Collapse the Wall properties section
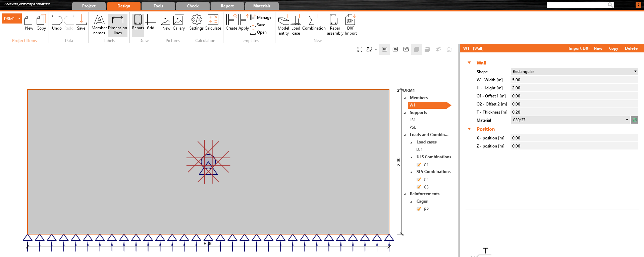This screenshot has height=257, width=644. click(x=469, y=63)
